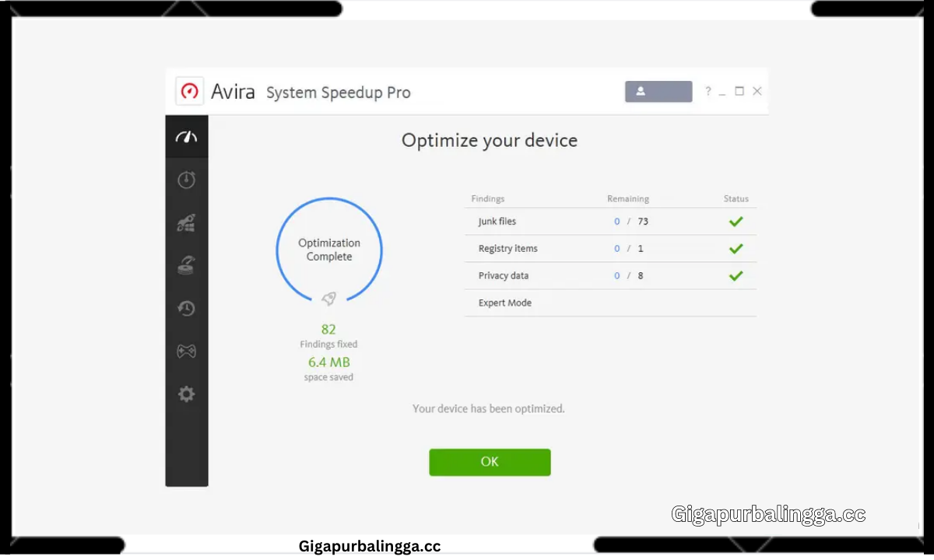Click the Avira red logo icon

coord(189,91)
